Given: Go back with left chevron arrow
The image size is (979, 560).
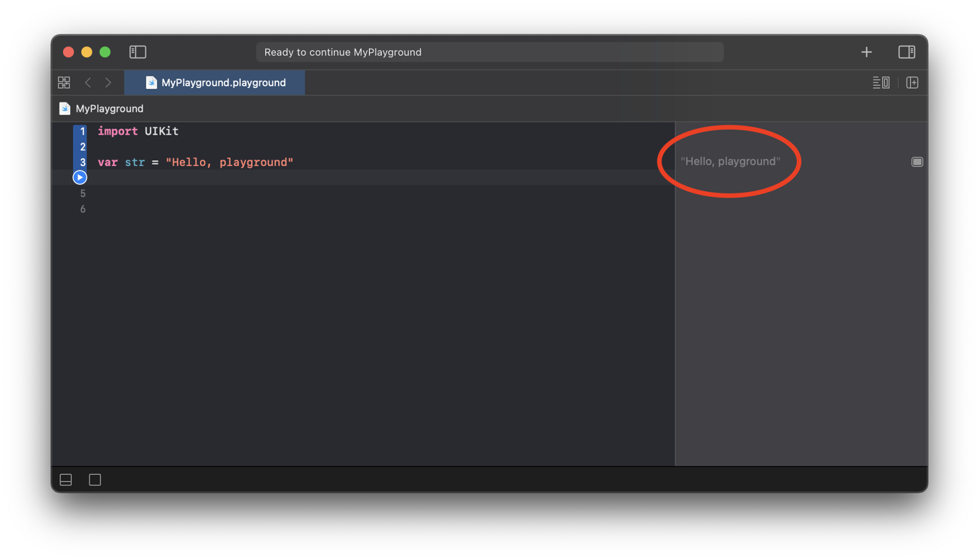Looking at the screenshot, I should [x=88, y=83].
